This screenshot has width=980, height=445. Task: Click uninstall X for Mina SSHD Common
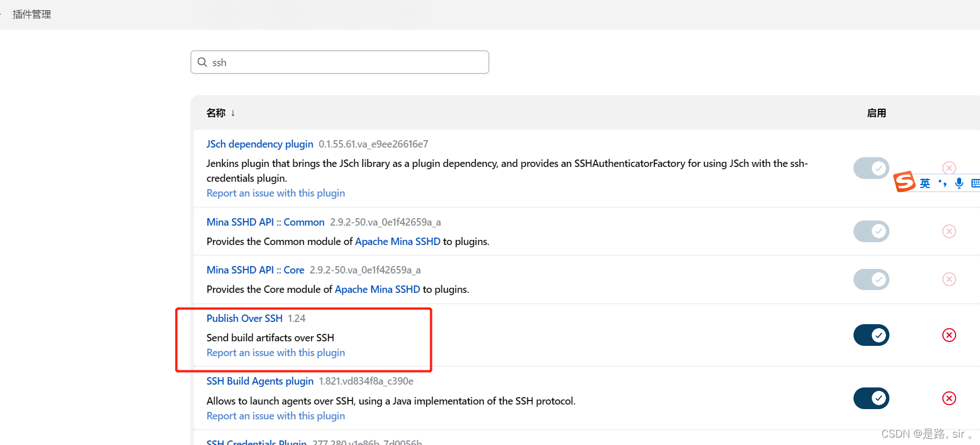click(949, 231)
